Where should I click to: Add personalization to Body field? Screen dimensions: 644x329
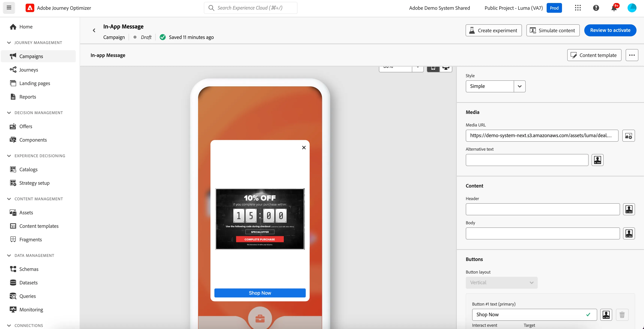629,233
